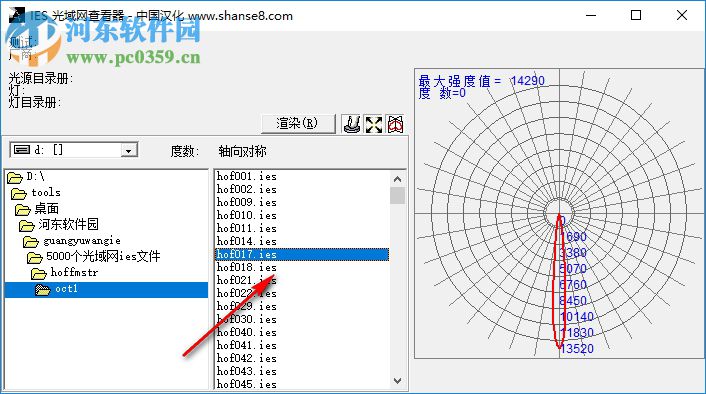The width and height of the screenshot is (706, 394).
Task: Select file hof041.ies
Action: (247, 346)
